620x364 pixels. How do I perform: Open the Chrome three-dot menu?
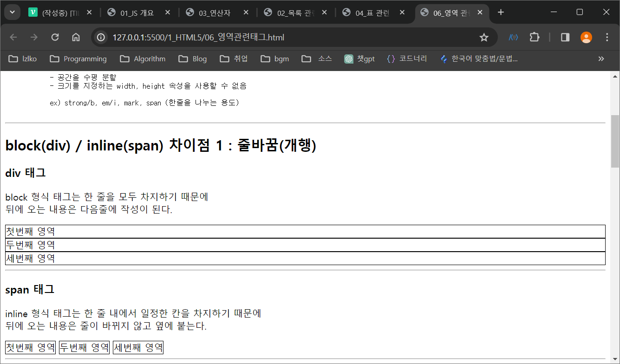[607, 37]
